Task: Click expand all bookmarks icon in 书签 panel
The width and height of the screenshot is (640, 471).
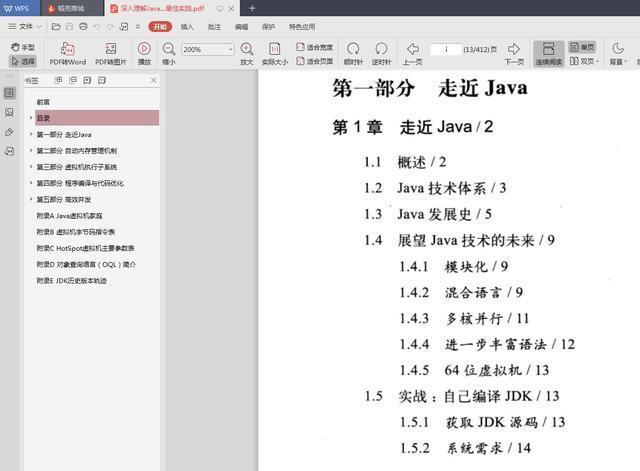Action: tap(58, 80)
